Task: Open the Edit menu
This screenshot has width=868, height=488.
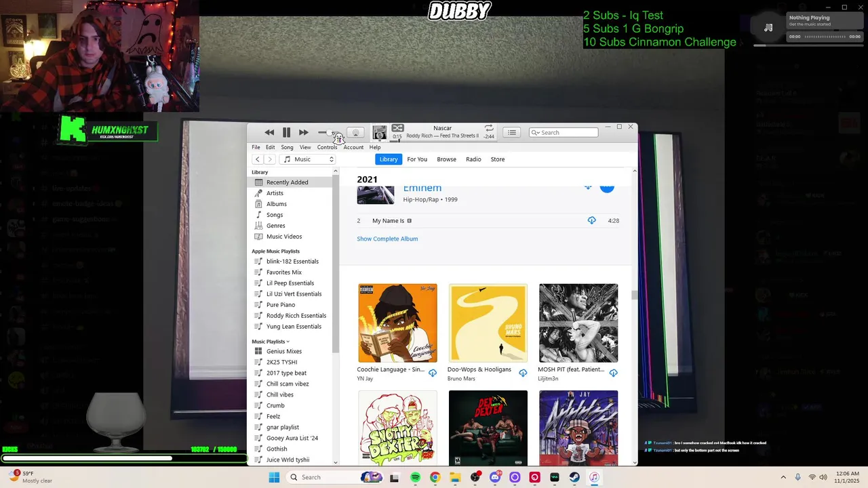Action: (270, 147)
